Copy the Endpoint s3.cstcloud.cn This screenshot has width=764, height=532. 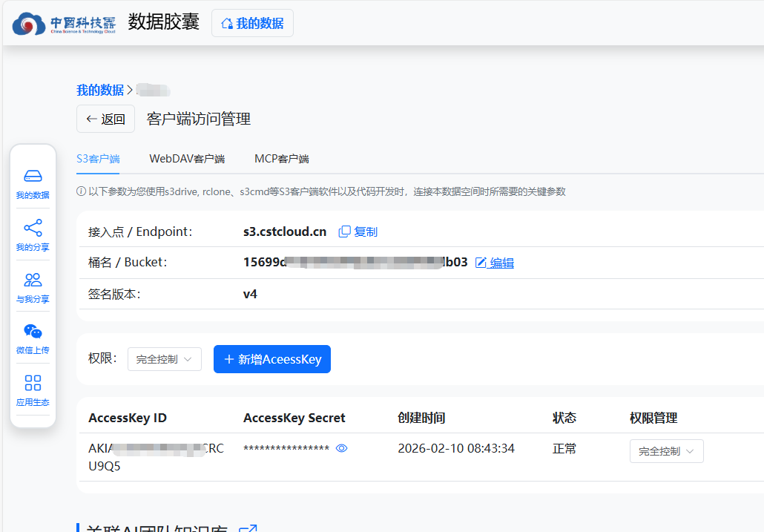click(x=358, y=231)
